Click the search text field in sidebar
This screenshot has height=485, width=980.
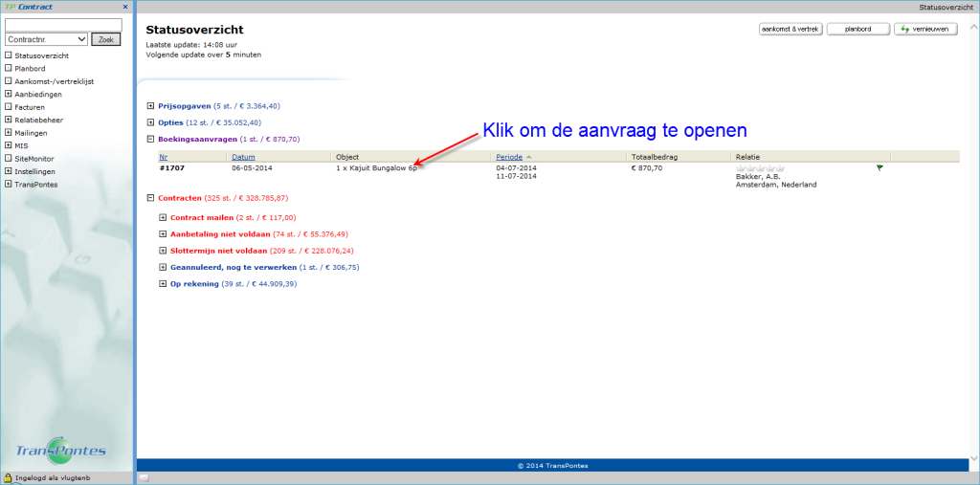click(x=63, y=24)
